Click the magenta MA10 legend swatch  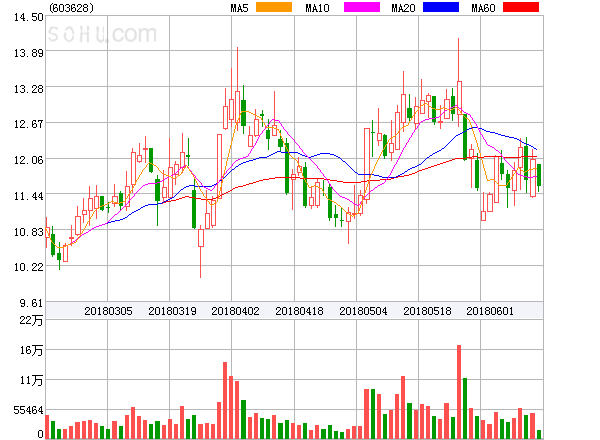pyautogui.click(x=362, y=7)
